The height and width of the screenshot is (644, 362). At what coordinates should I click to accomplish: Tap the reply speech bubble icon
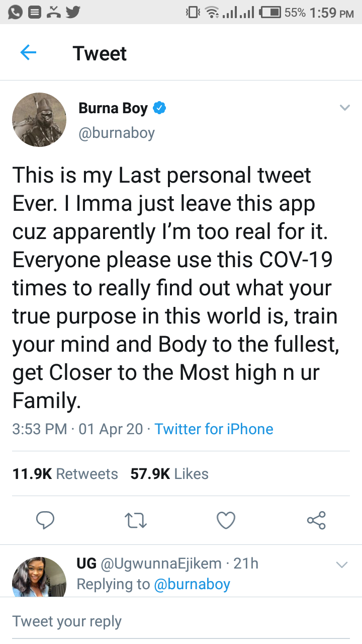46,520
